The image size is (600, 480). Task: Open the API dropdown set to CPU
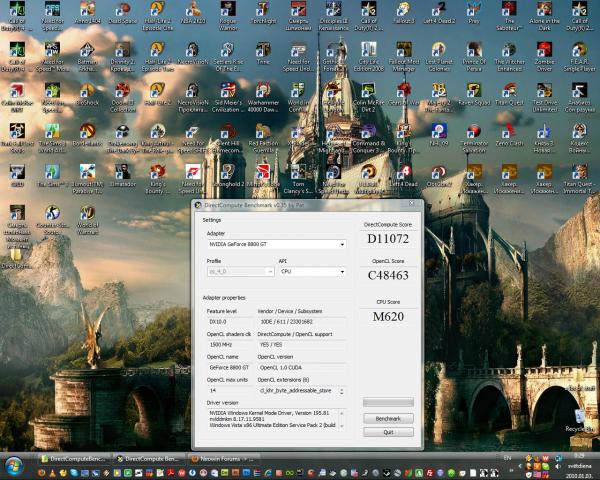(x=312, y=271)
